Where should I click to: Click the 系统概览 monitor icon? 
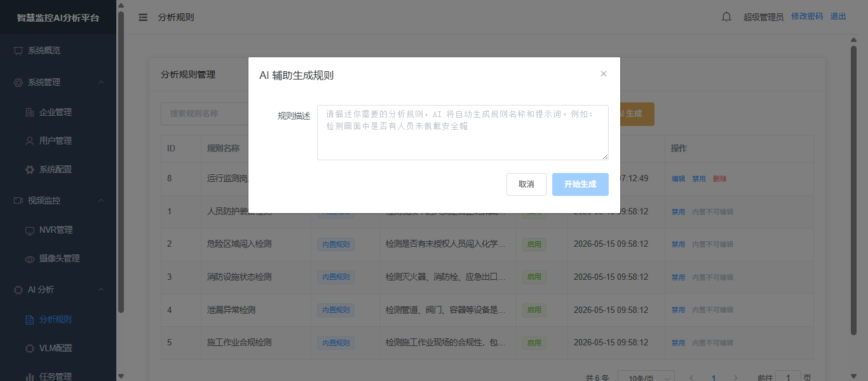(x=18, y=51)
